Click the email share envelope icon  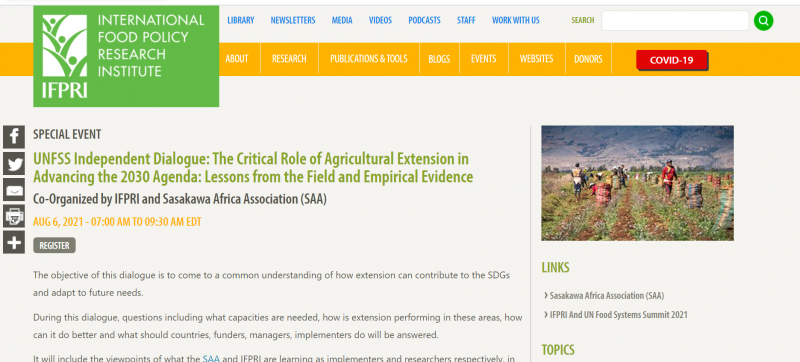14,190
